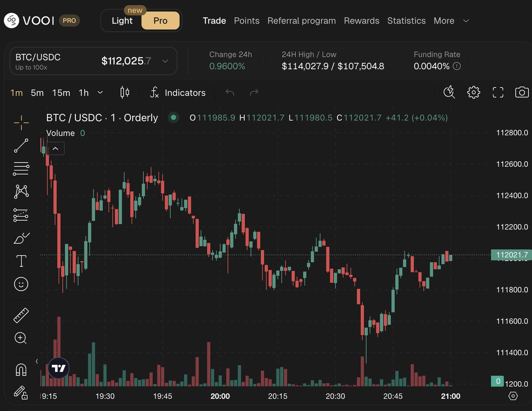Click the PRO badge next to VOOI
Screen dimensions: 532x411
tap(69, 20)
